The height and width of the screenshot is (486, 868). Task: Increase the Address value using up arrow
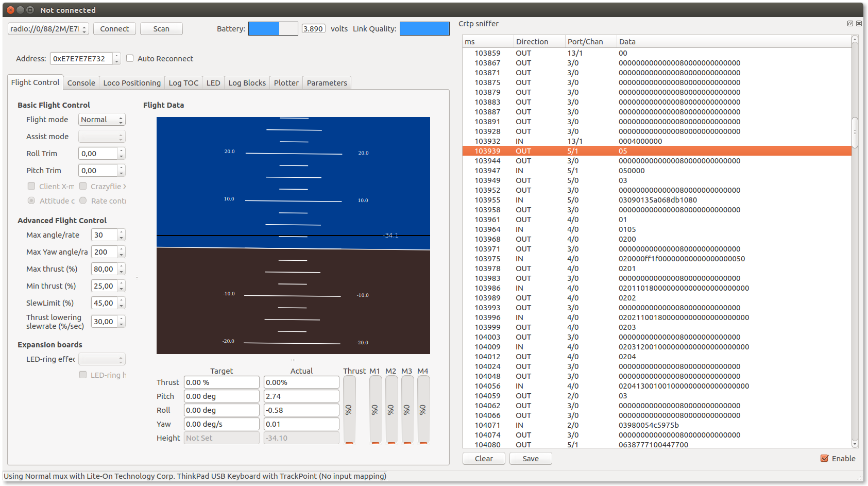(x=117, y=56)
